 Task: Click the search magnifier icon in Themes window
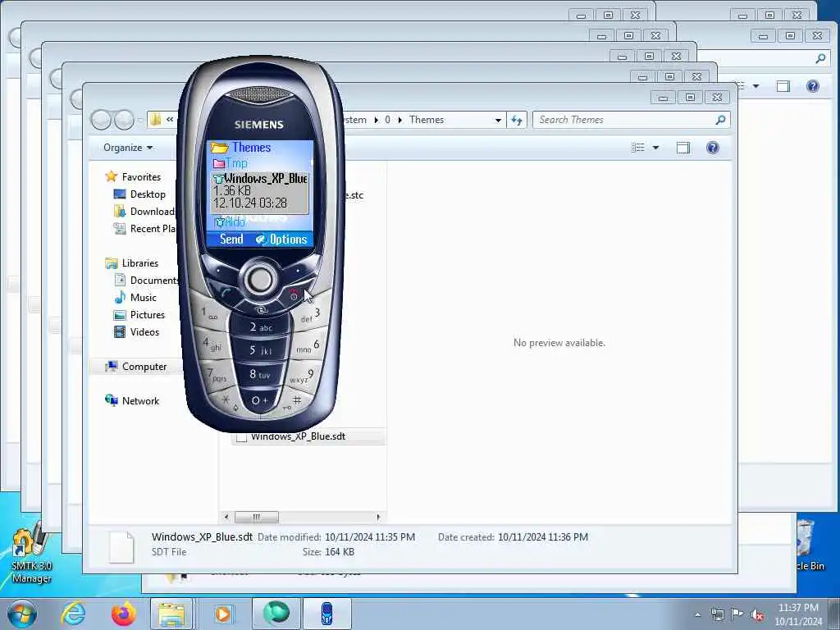(720, 120)
